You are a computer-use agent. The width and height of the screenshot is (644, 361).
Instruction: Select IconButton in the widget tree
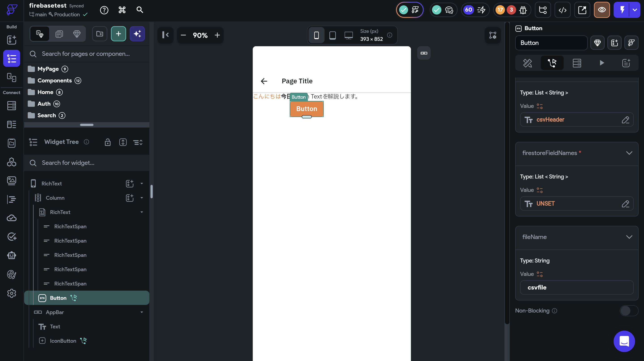[63, 341]
